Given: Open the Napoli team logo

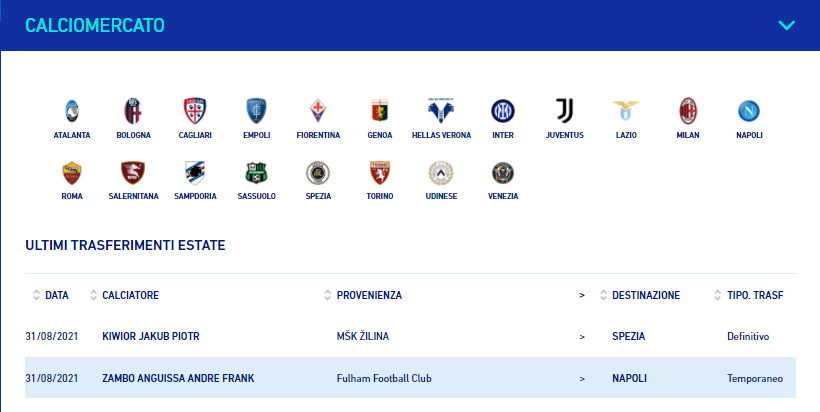Looking at the screenshot, I should (x=749, y=111).
